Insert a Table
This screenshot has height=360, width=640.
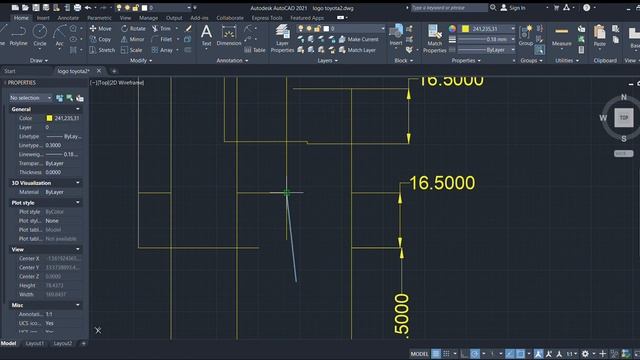[x=255, y=50]
